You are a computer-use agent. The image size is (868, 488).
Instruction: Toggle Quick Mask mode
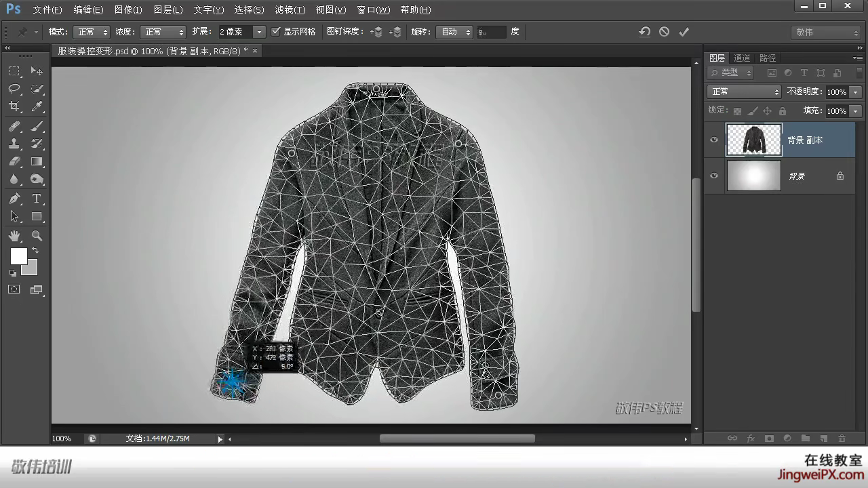(x=14, y=289)
